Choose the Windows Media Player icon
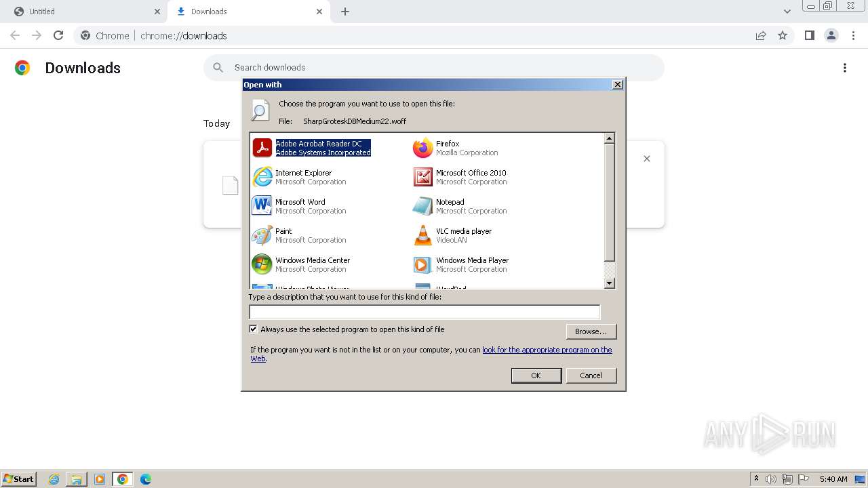Image resolution: width=868 pixels, height=488 pixels. (422, 264)
